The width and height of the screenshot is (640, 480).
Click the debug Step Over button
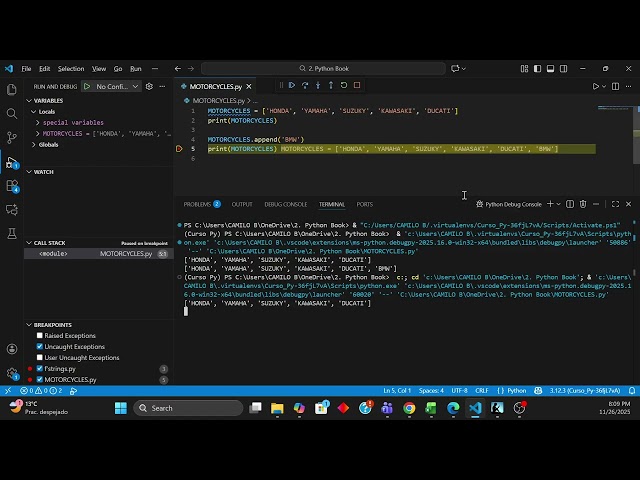305,85
